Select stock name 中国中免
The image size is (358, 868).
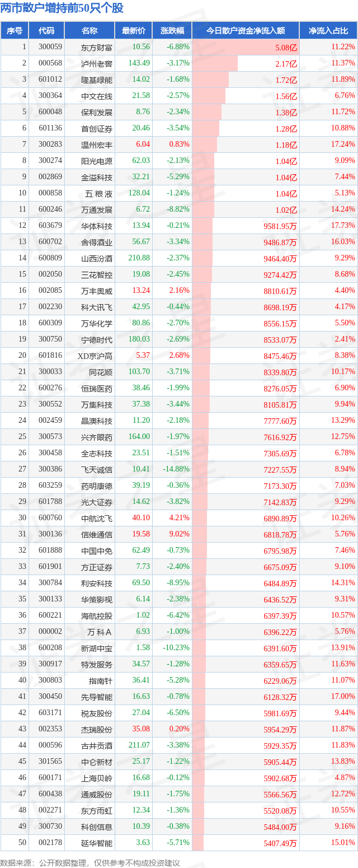point(97,550)
